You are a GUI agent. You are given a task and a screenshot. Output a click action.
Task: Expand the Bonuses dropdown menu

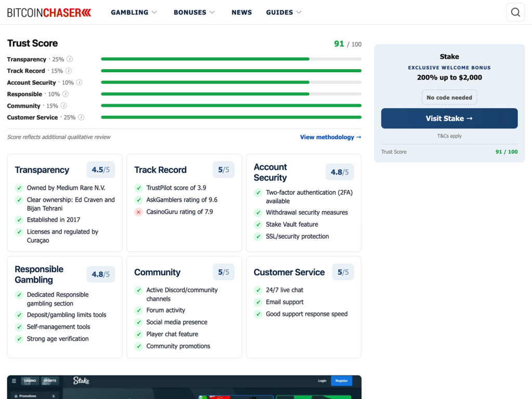(194, 12)
